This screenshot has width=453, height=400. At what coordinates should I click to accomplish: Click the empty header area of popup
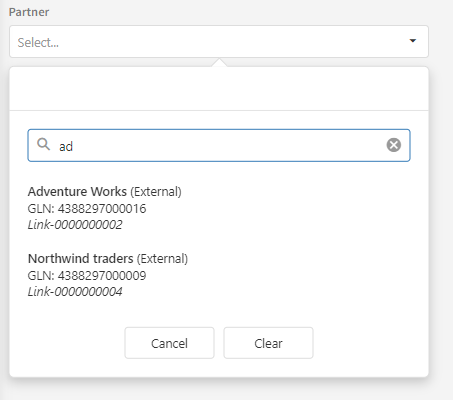tap(219, 89)
